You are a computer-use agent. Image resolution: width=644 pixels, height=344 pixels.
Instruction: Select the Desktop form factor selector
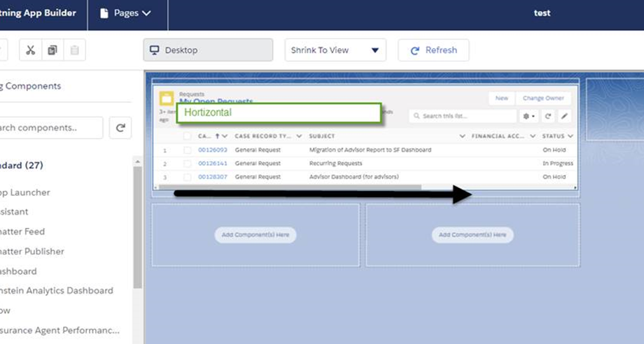tap(208, 50)
